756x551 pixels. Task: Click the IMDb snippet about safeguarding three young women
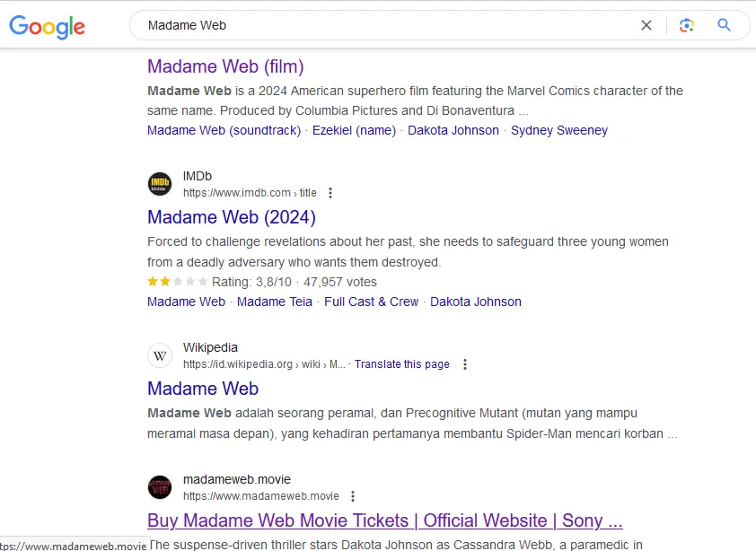click(x=408, y=251)
